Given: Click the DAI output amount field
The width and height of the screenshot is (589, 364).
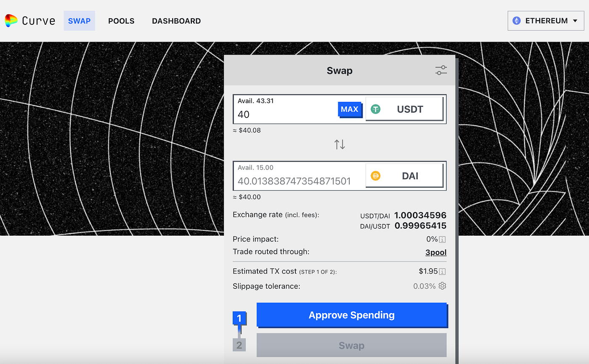Looking at the screenshot, I should pos(294,181).
